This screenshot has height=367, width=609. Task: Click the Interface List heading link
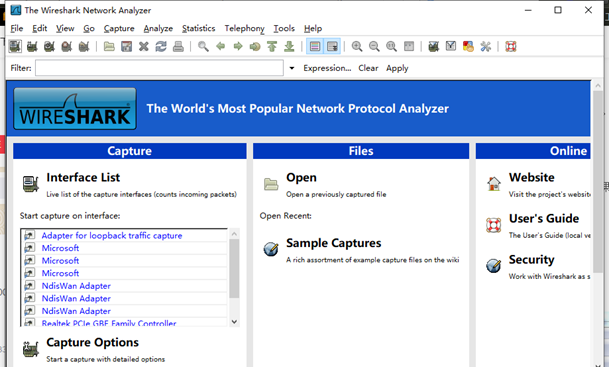[x=83, y=177]
